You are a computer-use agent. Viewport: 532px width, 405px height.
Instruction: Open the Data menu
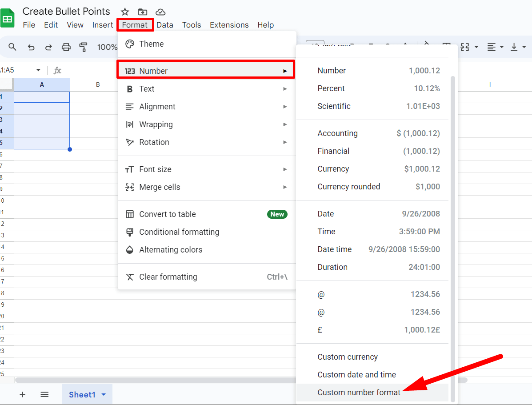tap(165, 25)
